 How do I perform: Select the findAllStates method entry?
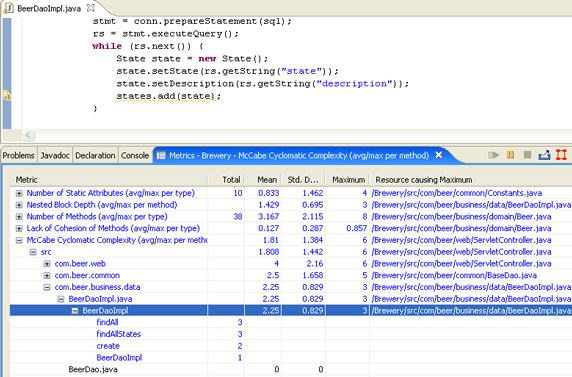[119, 334]
